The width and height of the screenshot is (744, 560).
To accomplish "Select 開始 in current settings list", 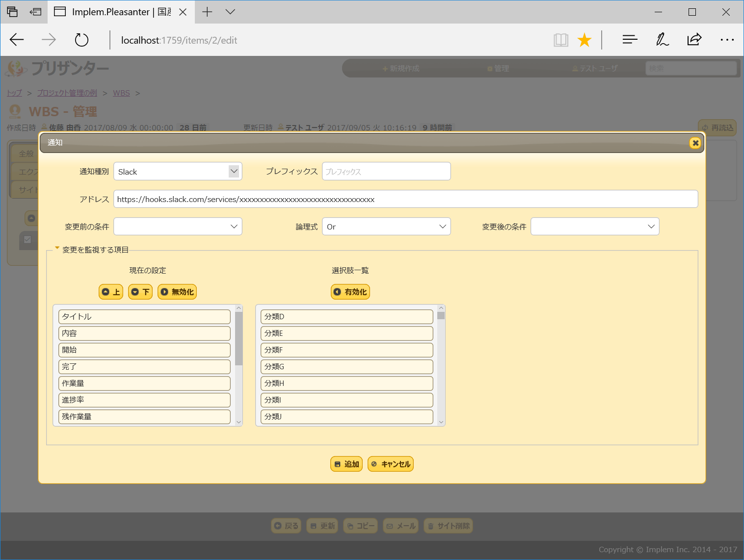I will click(144, 350).
